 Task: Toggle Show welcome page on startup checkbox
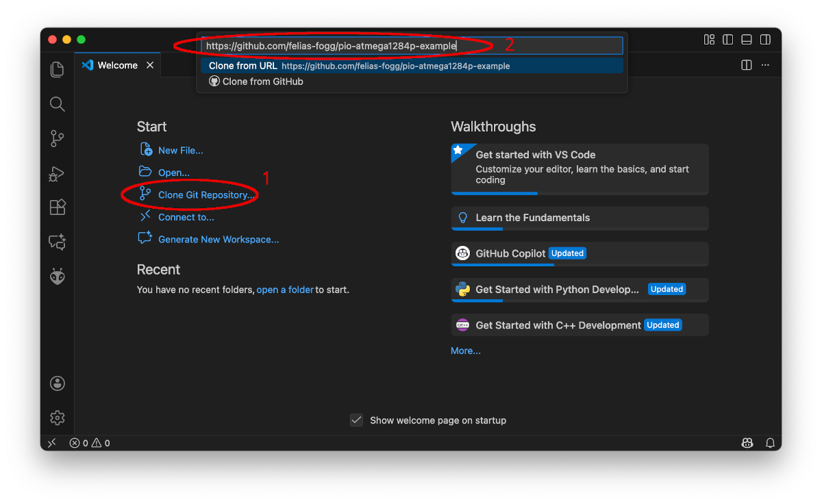(356, 420)
